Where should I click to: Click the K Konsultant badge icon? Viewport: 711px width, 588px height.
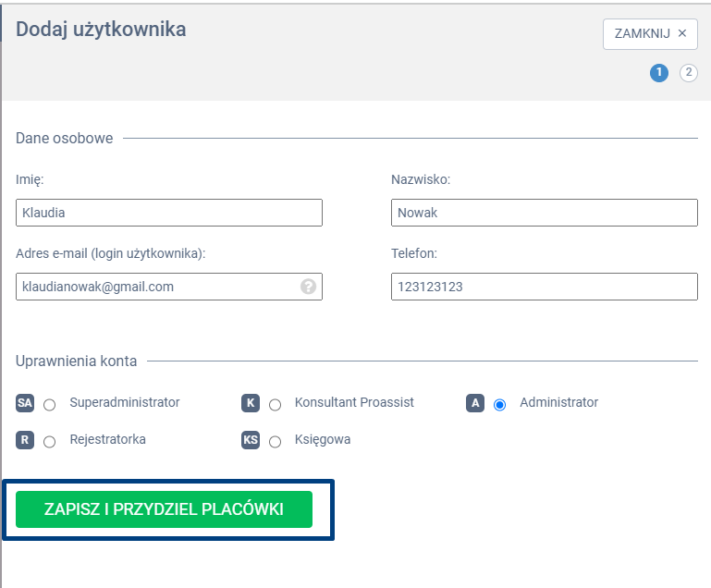click(x=250, y=403)
